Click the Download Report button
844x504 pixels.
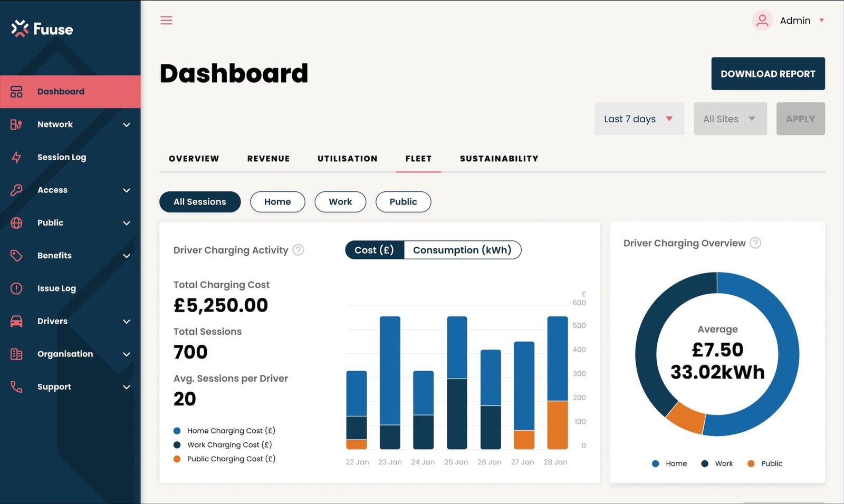tap(768, 74)
